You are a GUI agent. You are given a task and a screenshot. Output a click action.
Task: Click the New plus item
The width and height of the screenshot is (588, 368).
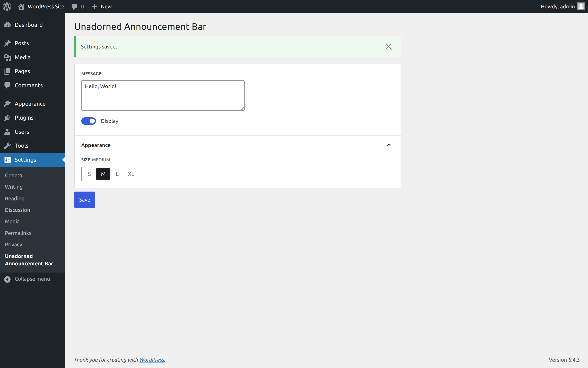pos(101,7)
